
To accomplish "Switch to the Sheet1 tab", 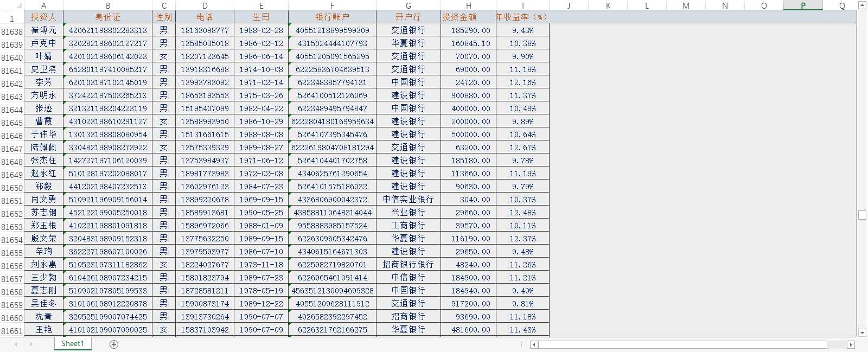I will point(73,343).
